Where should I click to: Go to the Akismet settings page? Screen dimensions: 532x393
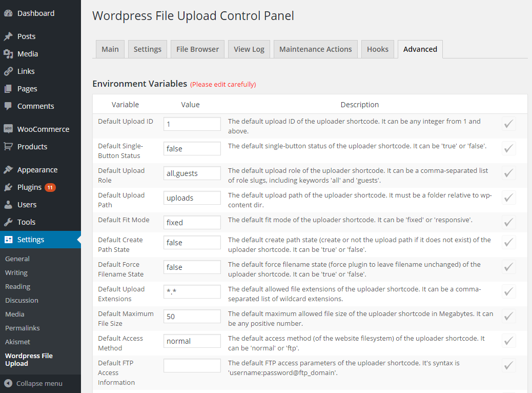tap(17, 342)
